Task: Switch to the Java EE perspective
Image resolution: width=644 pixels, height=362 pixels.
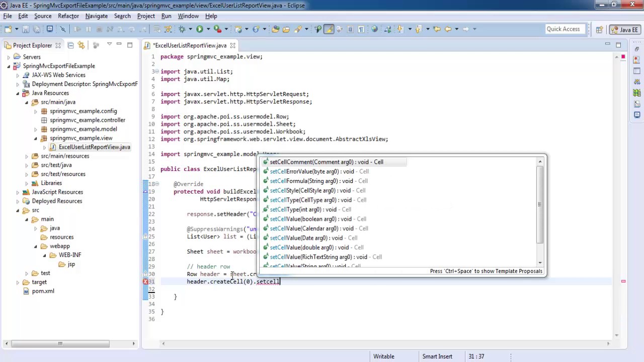Action: coord(624,30)
